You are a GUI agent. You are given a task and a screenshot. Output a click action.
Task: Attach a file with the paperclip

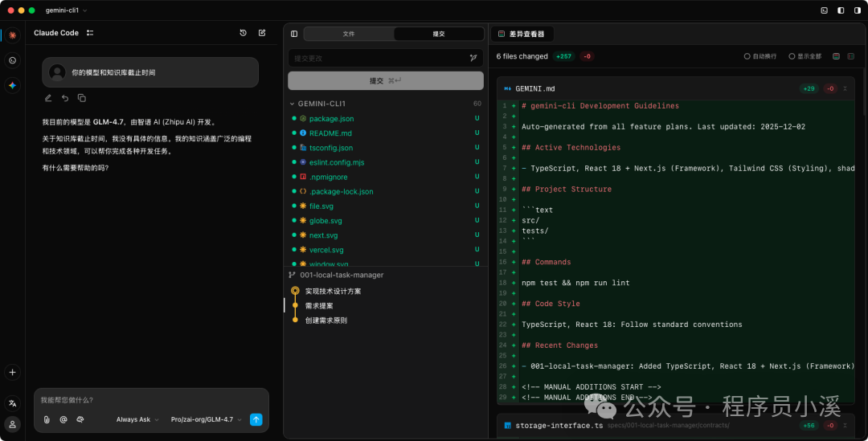pyautogui.click(x=47, y=419)
